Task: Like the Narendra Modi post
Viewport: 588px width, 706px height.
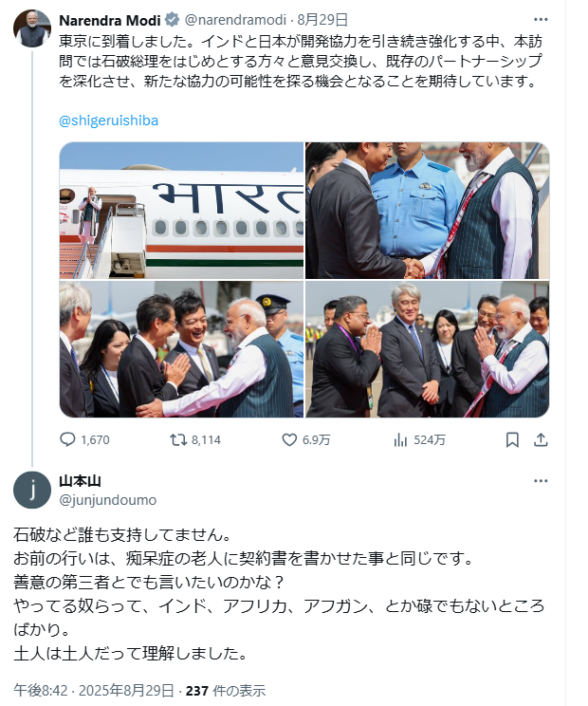Action: (289, 439)
